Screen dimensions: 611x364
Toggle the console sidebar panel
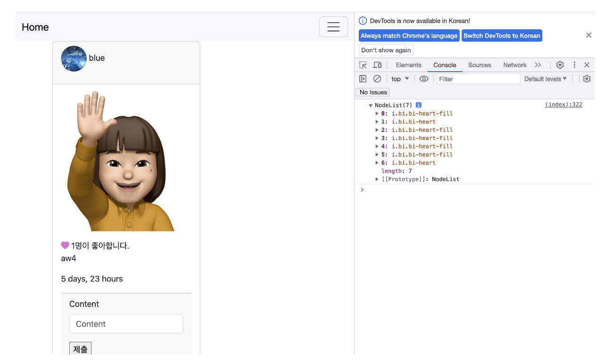pos(363,79)
